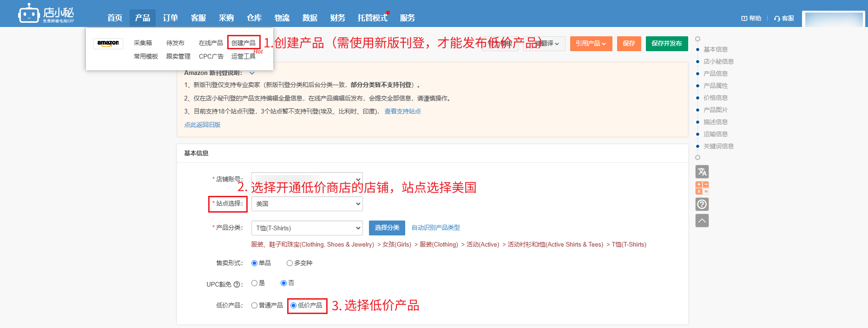The image size is (868, 328).
Task: Select the 低价产品 radio button
Action: pyautogui.click(x=293, y=305)
